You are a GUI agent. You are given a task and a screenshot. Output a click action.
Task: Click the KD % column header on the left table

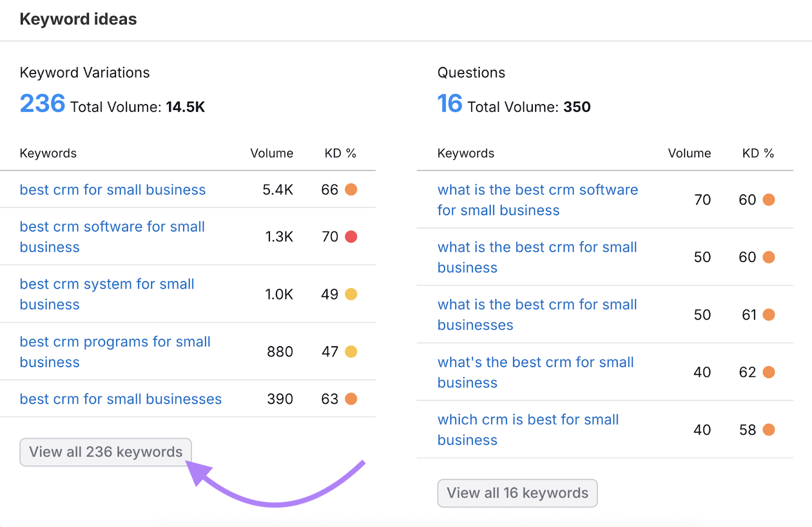point(340,153)
